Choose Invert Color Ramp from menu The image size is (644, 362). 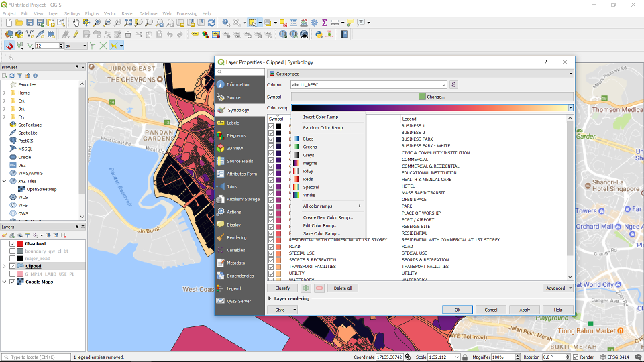click(x=321, y=117)
